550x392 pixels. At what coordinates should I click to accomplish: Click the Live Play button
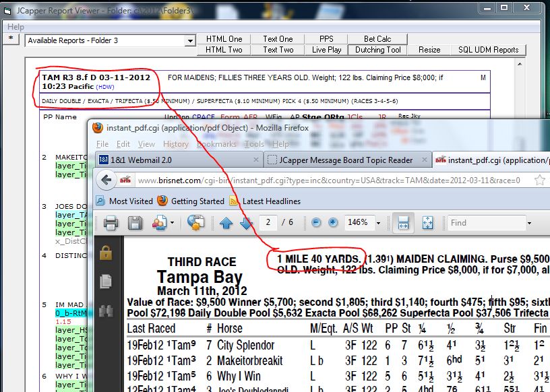coord(326,50)
